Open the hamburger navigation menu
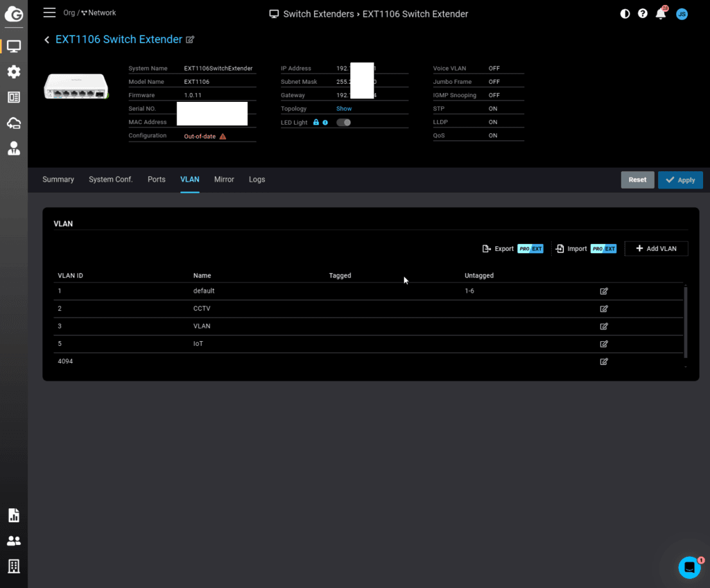Viewport: 710px width, 588px height. pos(49,13)
